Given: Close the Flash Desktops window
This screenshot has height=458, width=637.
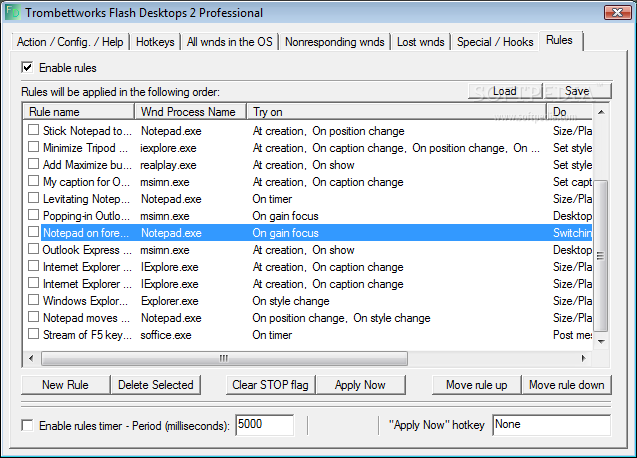Looking at the screenshot, I should coord(617,13).
